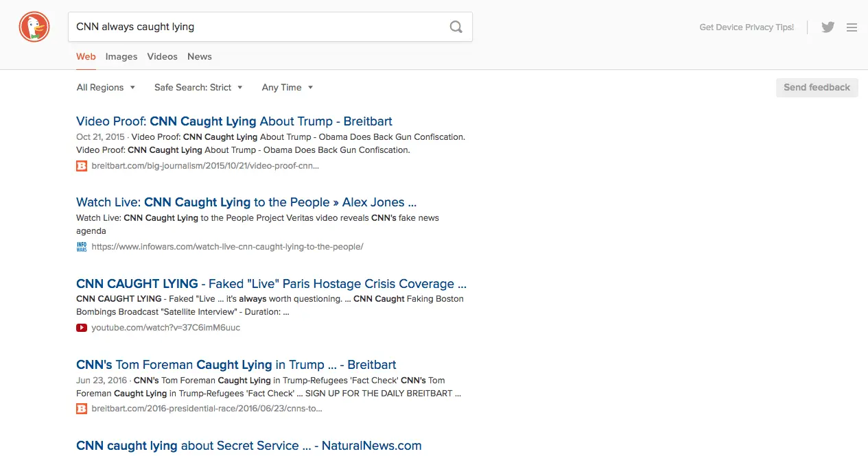Open the Safe Search: Strict dropdown
The image size is (868, 456).
[x=198, y=87]
